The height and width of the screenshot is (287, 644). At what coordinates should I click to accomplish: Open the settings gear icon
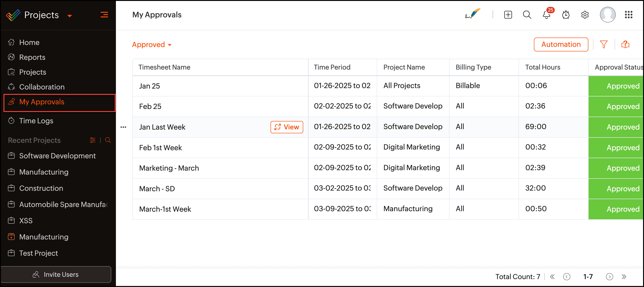pyautogui.click(x=585, y=15)
